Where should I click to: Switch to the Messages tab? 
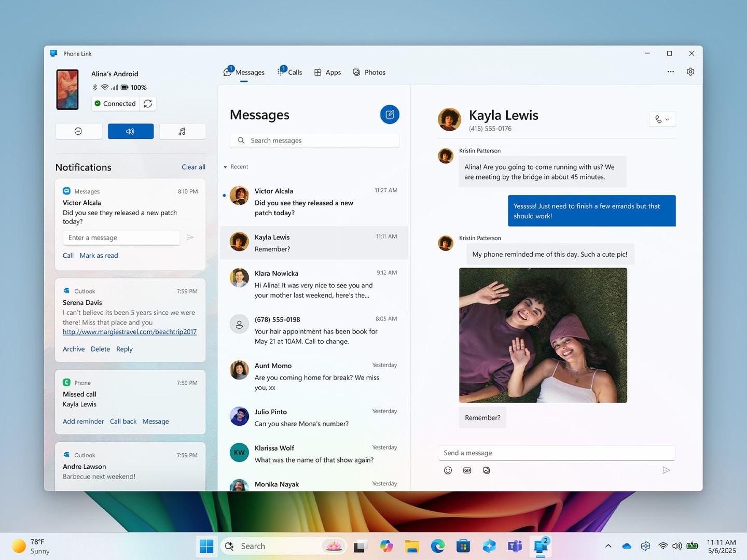pyautogui.click(x=244, y=72)
